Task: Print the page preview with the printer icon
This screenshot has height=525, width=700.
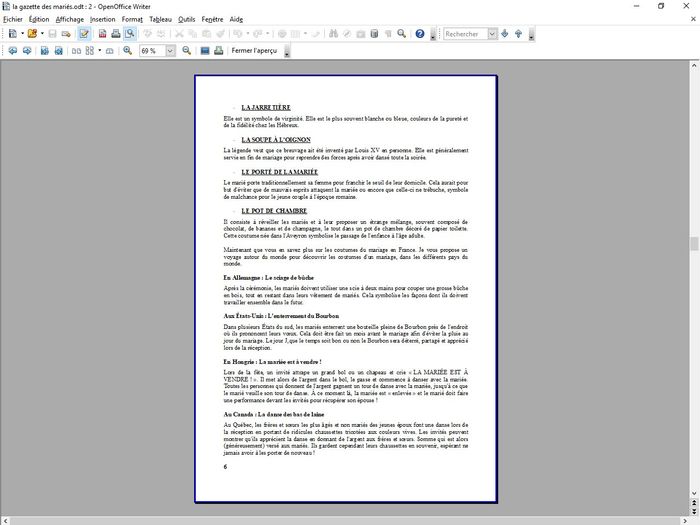Action: tap(218, 50)
